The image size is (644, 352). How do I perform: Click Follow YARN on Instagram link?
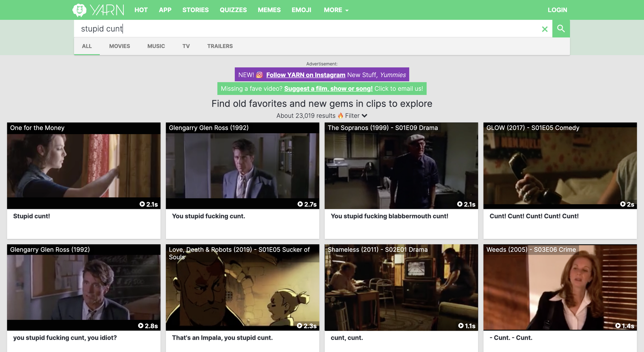click(x=306, y=74)
